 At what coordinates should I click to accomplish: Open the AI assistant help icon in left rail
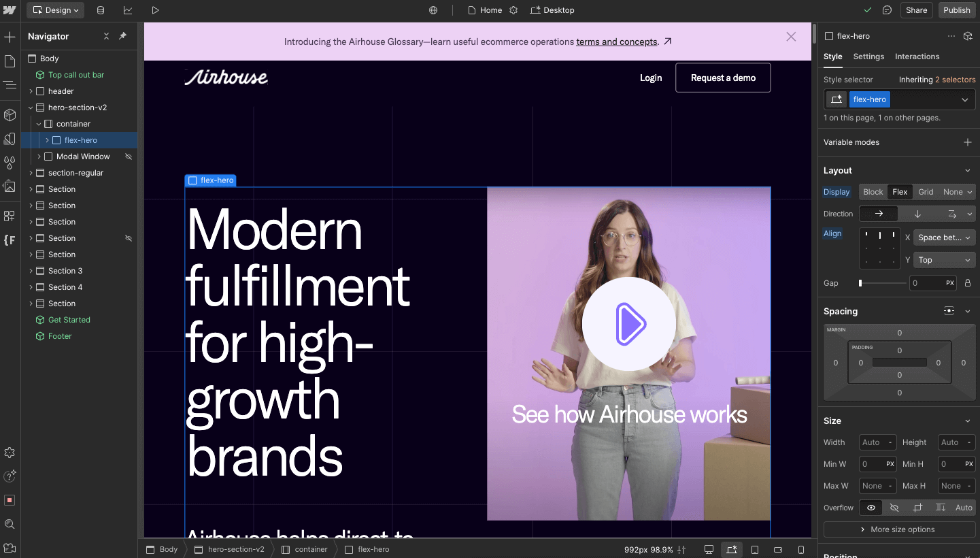(x=10, y=476)
